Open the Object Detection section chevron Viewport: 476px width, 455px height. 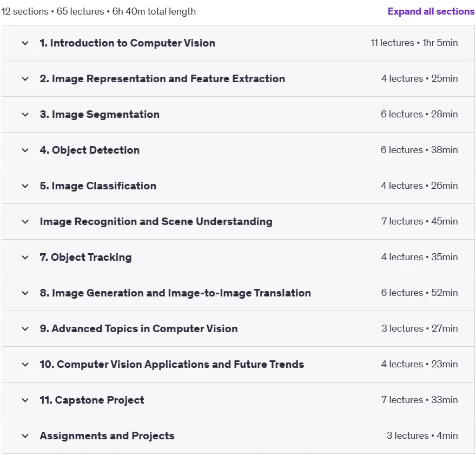25,150
